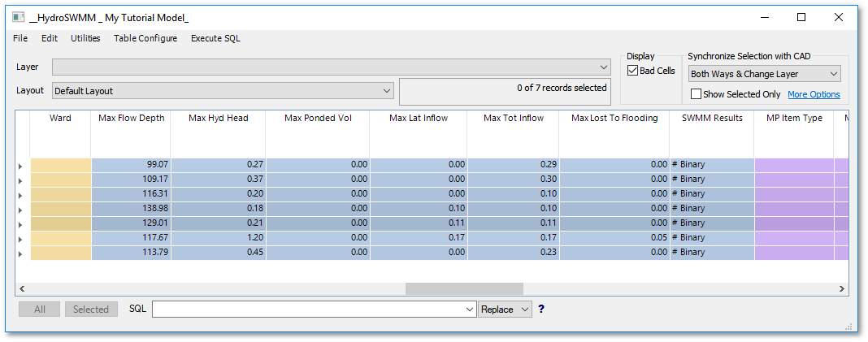
Task: Select the Max Hyd Head cell 1.20
Action: pos(218,238)
